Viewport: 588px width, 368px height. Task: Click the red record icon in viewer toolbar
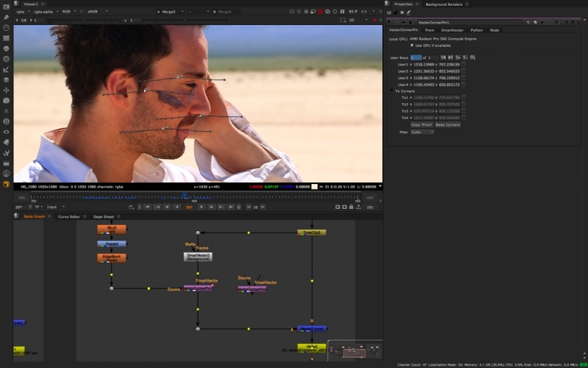320,12
